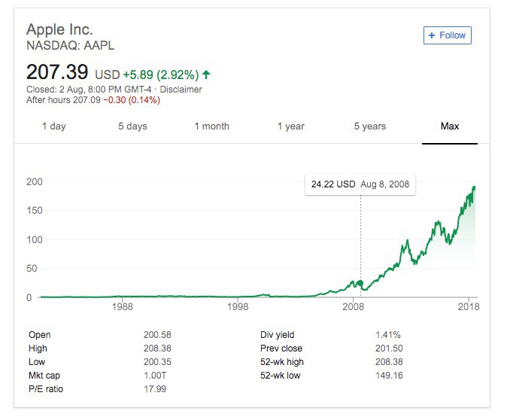Open the 1 month chart tab
This screenshot has width=507, height=420.
tap(211, 126)
